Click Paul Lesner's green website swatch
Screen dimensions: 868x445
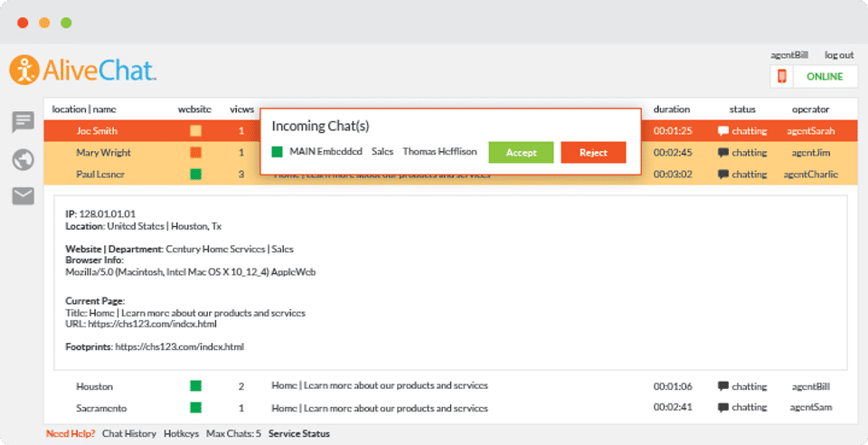pyautogui.click(x=195, y=174)
